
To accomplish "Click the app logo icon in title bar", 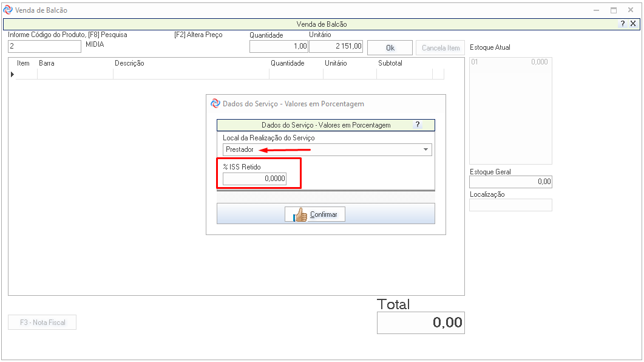I will tap(8, 10).
